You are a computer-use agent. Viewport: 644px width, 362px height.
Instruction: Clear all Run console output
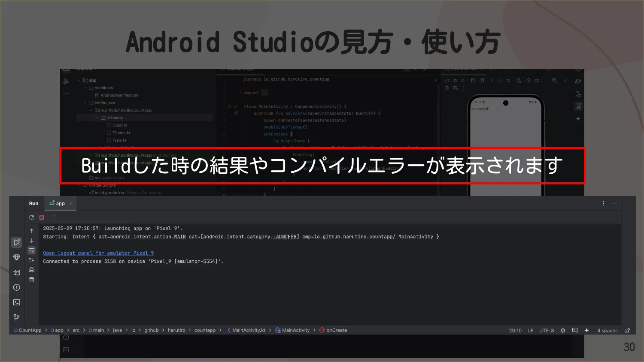[32, 279]
